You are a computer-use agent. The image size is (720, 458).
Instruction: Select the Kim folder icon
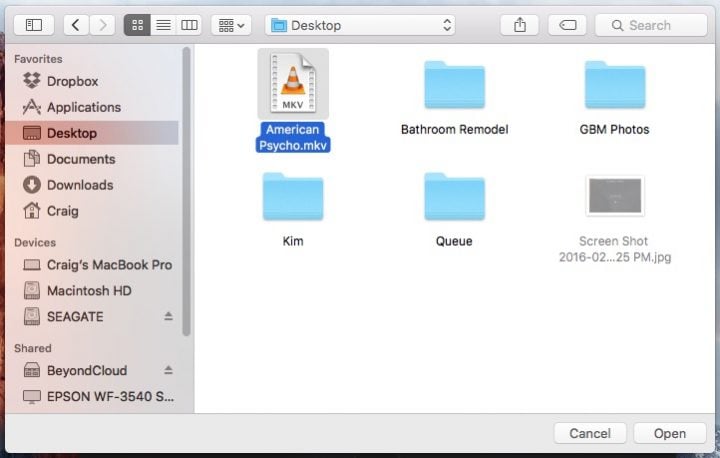[293, 197]
